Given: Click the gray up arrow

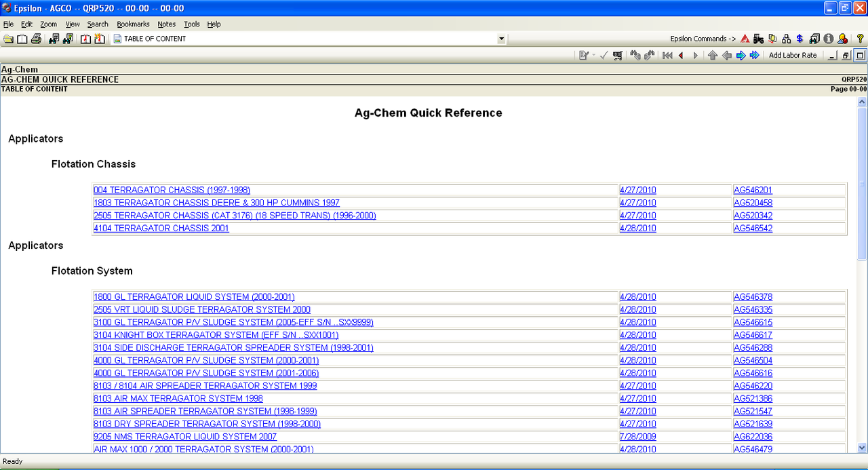Looking at the screenshot, I should tap(713, 56).
